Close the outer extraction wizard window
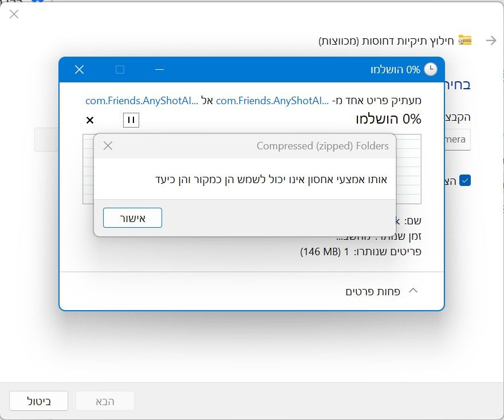The image size is (504, 420). click(14, 14)
